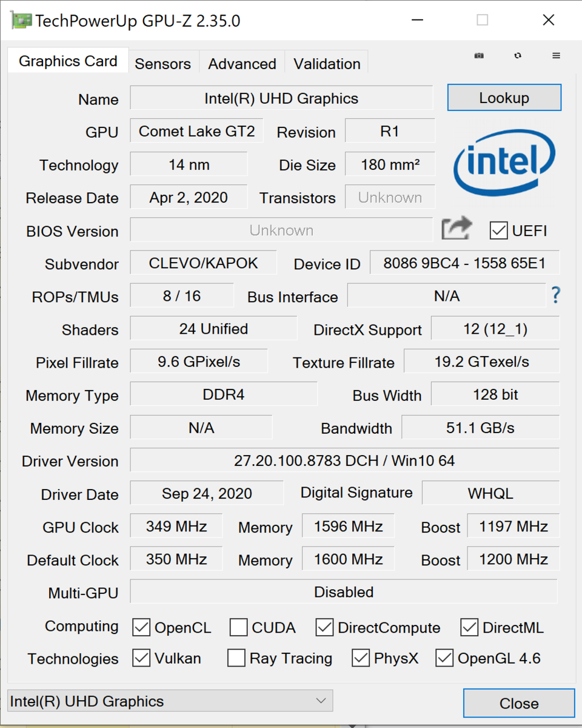Enable the Ray Tracing checkbox
582x728 pixels.
[236, 658]
